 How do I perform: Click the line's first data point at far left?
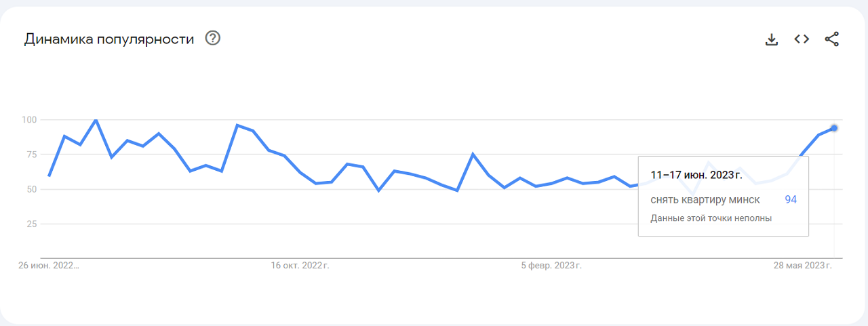click(x=49, y=176)
